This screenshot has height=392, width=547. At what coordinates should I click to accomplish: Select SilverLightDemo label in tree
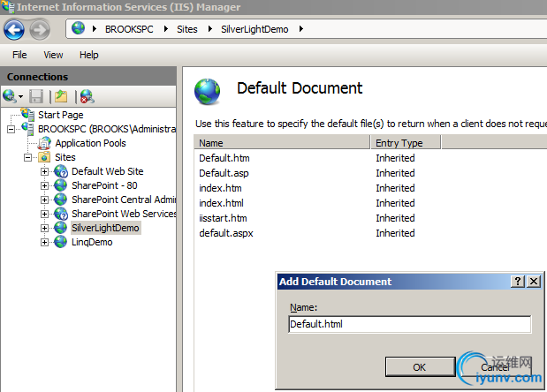pos(105,228)
